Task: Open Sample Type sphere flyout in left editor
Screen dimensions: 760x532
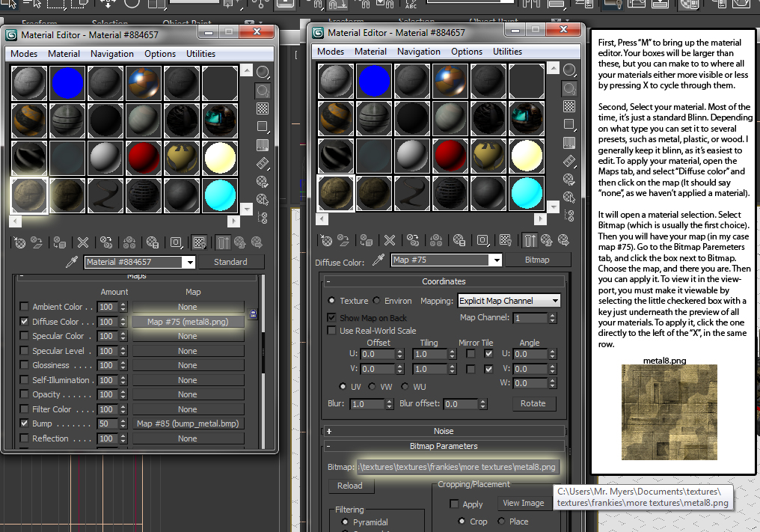Action: [x=263, y=73]
